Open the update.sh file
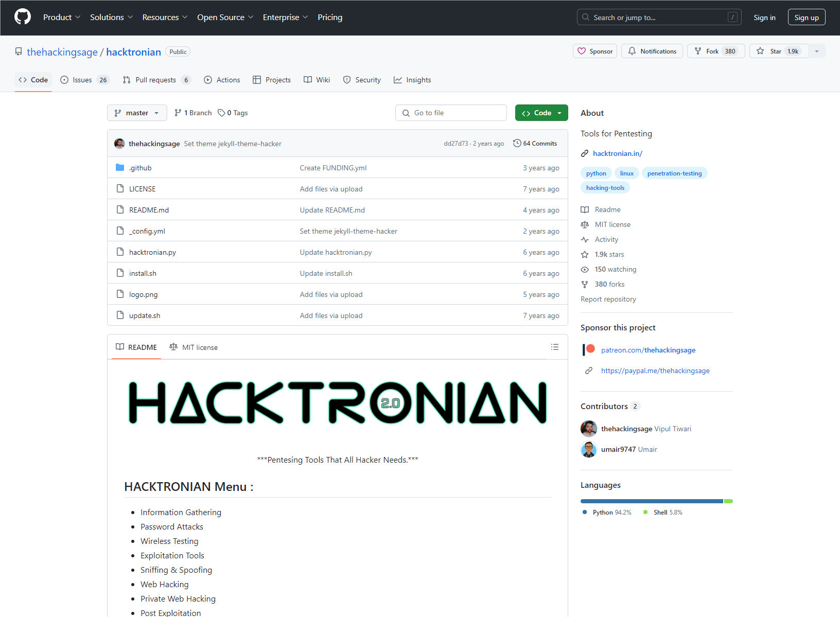 pos(145,315)
